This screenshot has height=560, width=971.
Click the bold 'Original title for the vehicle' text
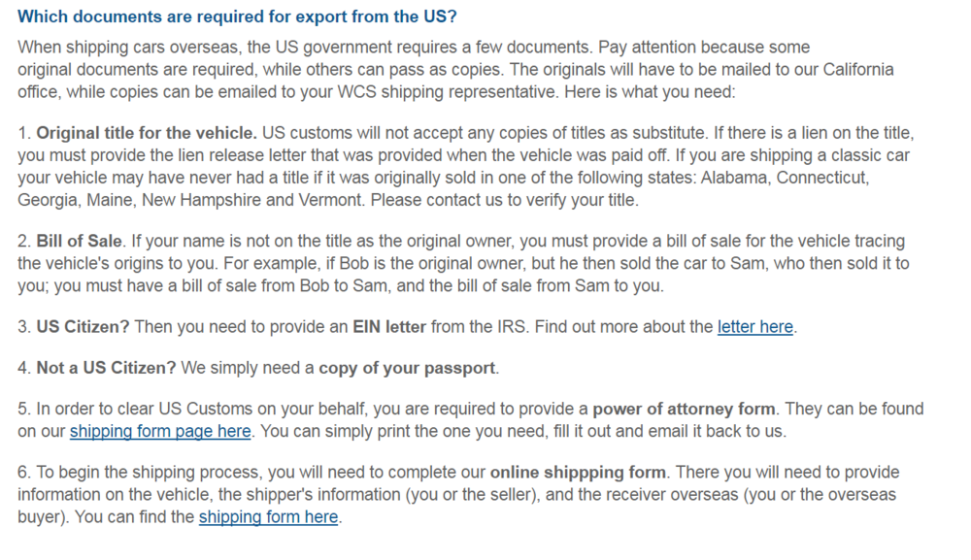pos(147,133)
